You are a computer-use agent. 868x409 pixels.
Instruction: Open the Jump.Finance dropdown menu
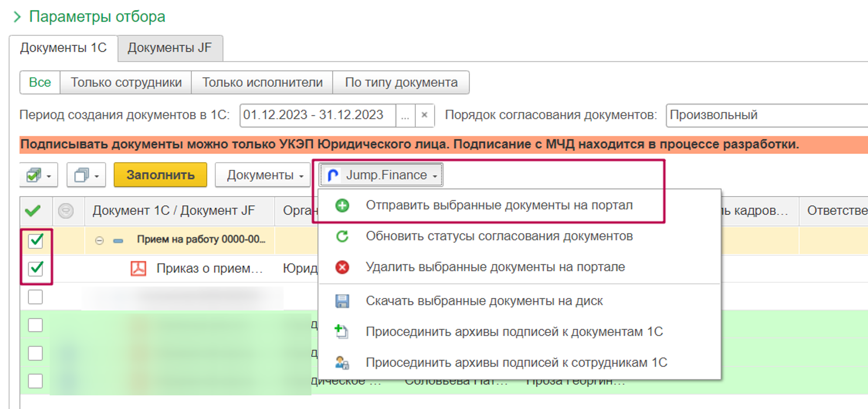click(x=381, y=175)
